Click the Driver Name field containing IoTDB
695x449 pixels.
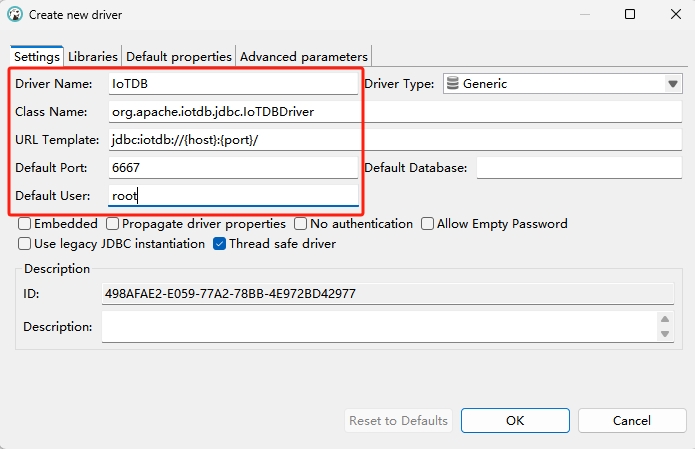click(232, 84)
